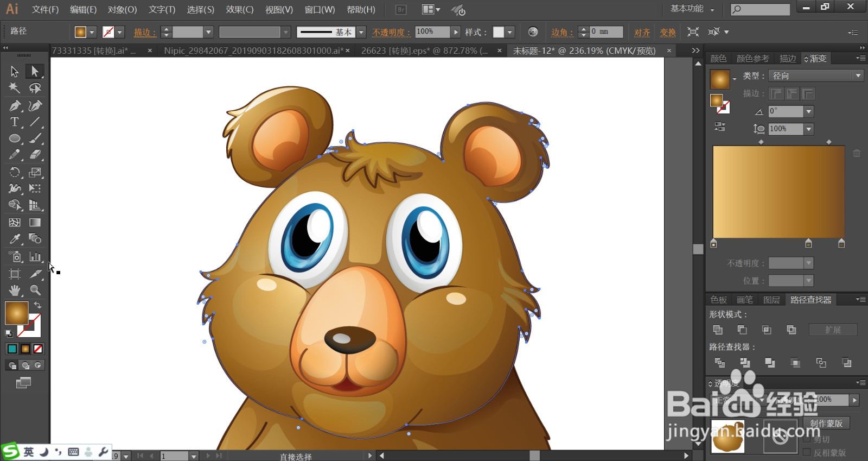Select the Scale tool
The height and width of the screenshot is (461, 868).
pos(35,172)
